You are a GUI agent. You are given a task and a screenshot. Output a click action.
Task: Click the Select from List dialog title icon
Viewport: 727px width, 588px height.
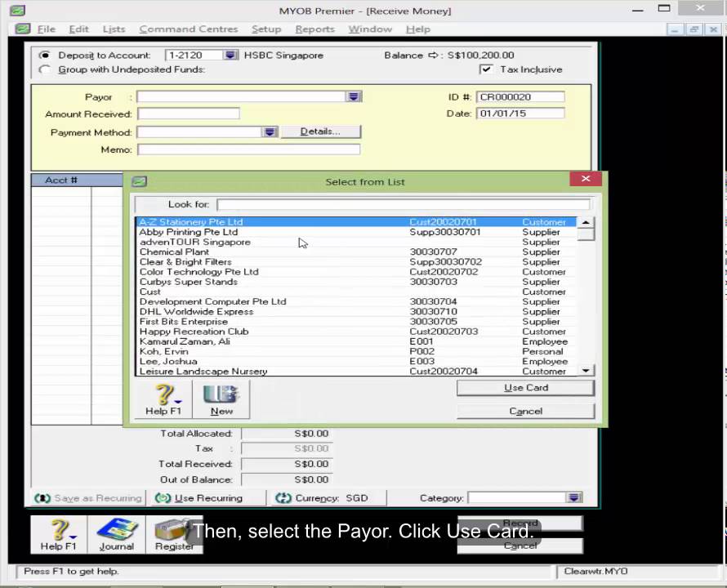(139, 181)
